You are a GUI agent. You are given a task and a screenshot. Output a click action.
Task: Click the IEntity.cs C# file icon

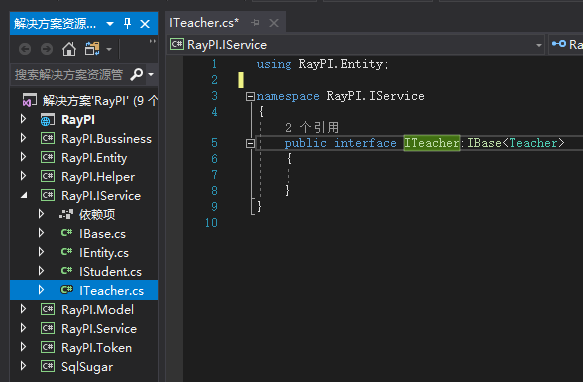pos(66,252)
